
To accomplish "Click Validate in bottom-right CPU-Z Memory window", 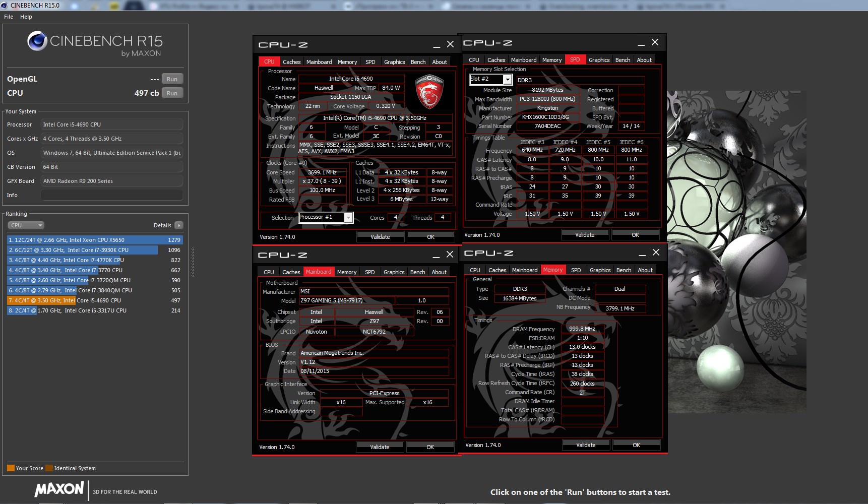I will pyautogui.click(x=586, y=445).
